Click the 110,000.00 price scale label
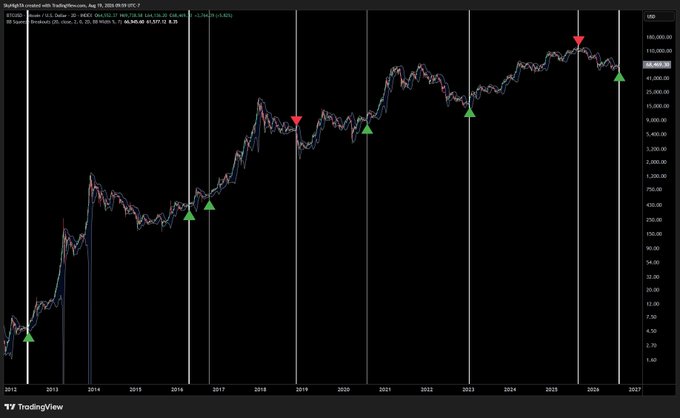Image resolution: width=680 pixels, height=418 pixels. click(x=659, y=51)
